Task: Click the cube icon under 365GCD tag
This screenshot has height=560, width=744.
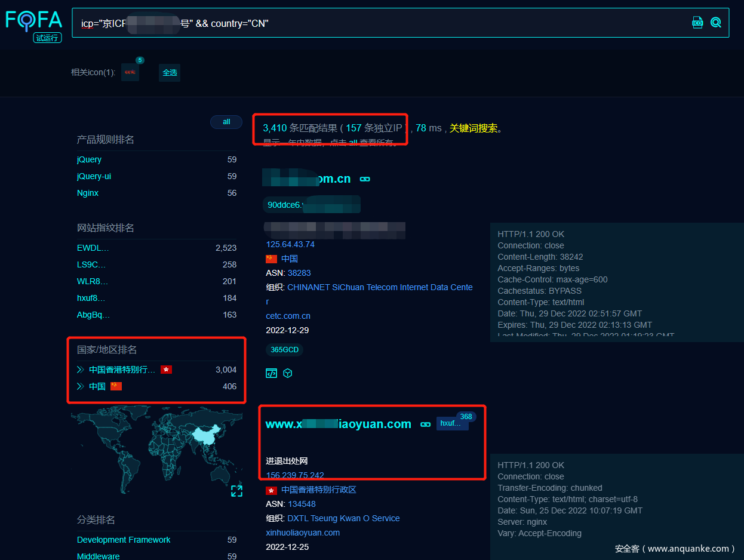Action: [288, 373]
